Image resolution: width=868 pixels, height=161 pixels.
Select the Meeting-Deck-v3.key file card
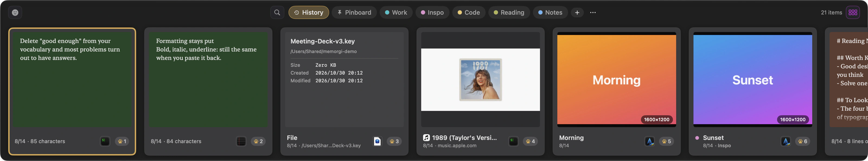tap(344, 91)
